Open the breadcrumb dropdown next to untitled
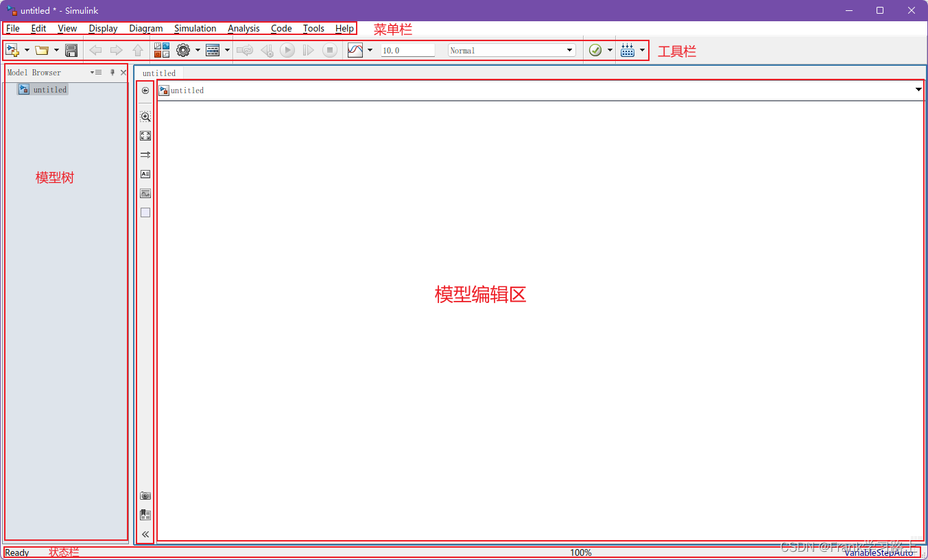The width and height of the screenshot is (928, 560). tap(918, 90)
